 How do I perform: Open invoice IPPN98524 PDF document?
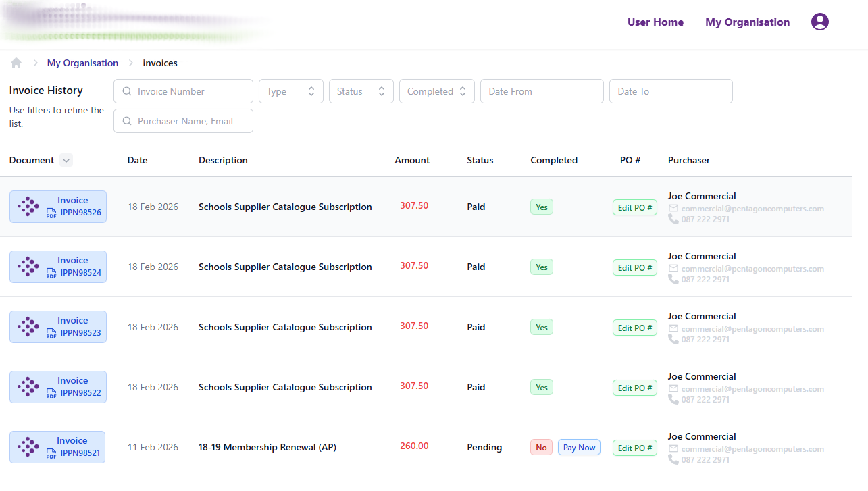[58, 267]
